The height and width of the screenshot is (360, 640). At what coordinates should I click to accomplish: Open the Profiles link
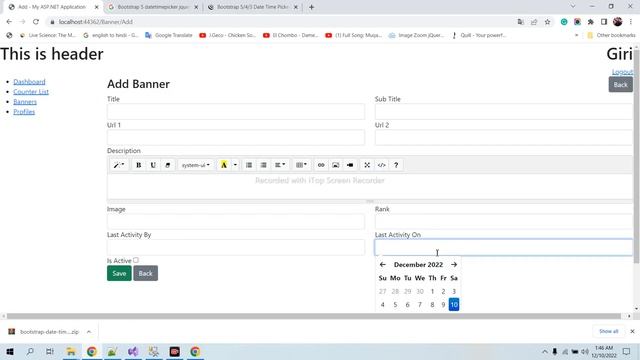[x=24, y=112]
